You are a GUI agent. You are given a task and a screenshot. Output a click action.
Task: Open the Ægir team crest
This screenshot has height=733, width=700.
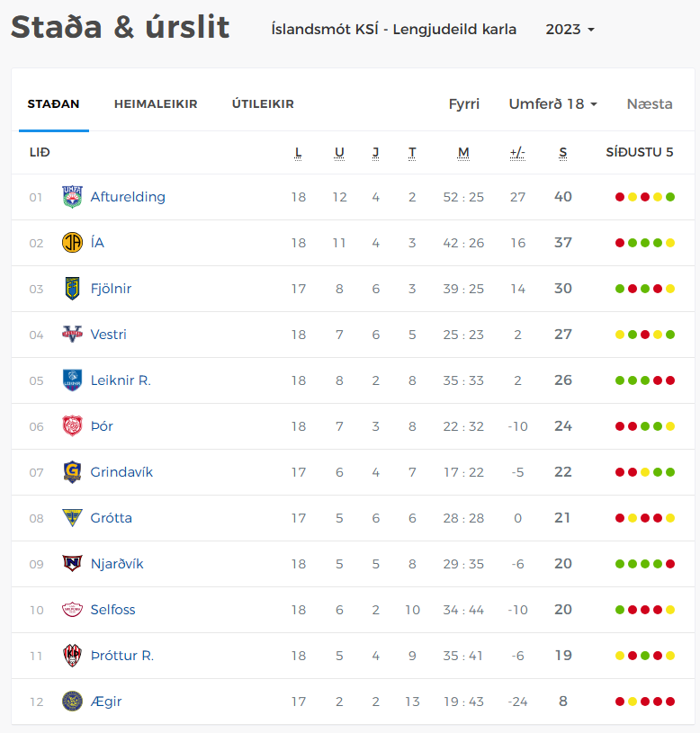tap(72, 702)
